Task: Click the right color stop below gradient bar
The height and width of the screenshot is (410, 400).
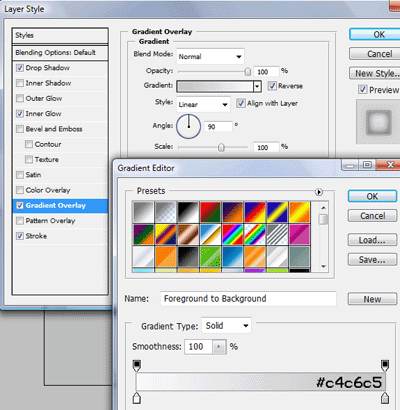Action: (x=385, y=398)
